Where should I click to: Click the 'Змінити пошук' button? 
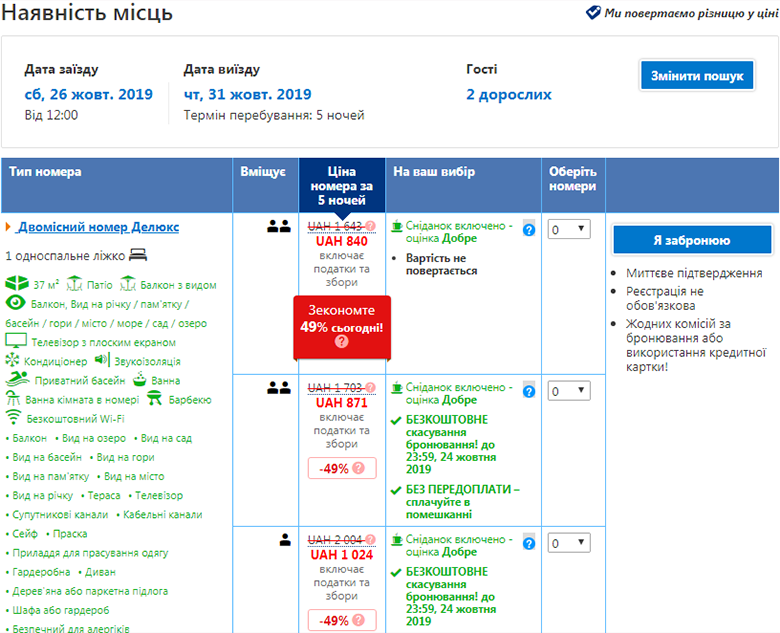pos(697,76)
